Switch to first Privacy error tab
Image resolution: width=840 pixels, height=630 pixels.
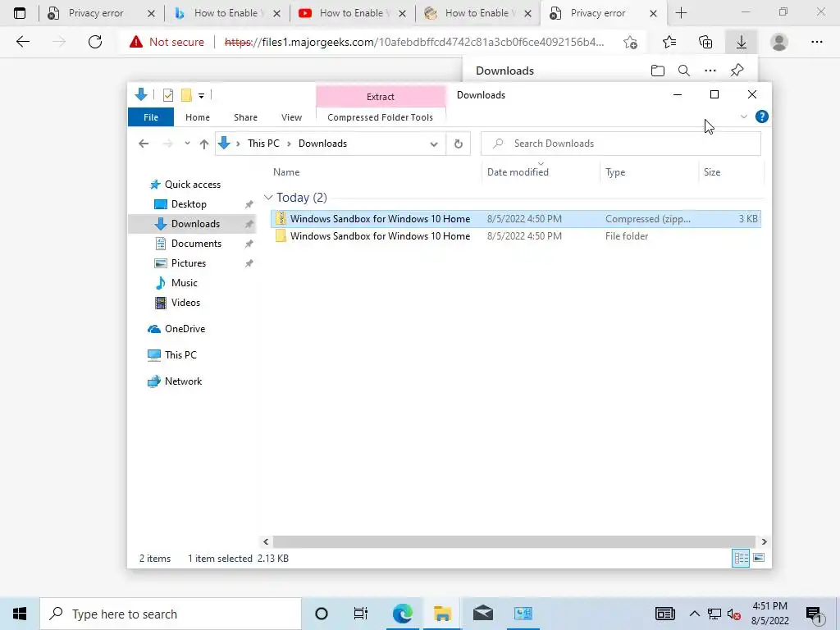95,13
